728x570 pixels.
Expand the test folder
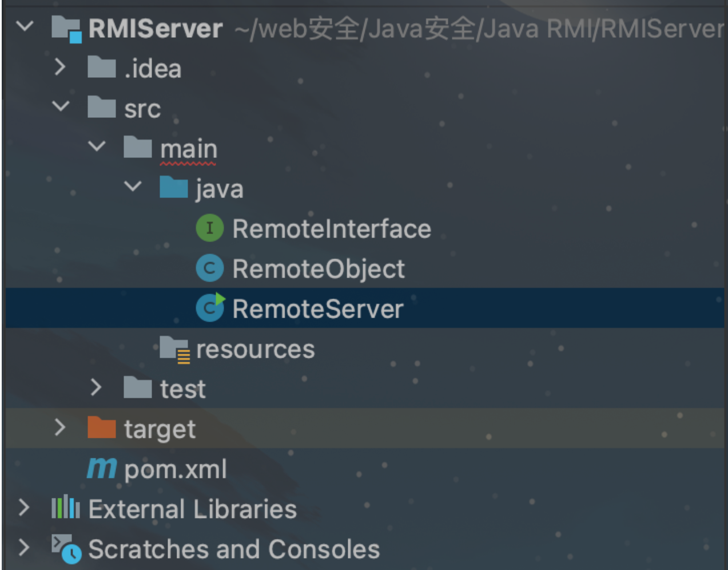(96, 388)
